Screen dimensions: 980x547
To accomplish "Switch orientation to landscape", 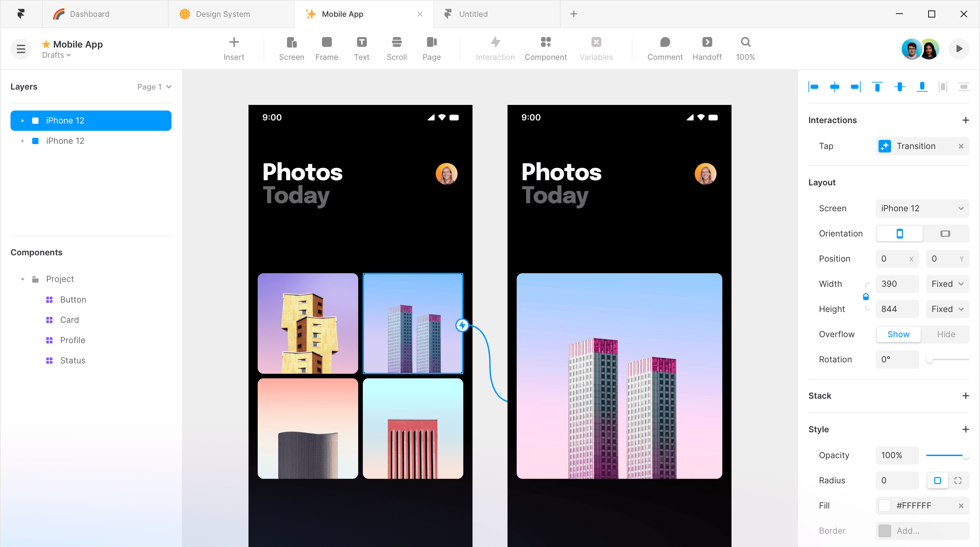I will (x=945, y=233).
